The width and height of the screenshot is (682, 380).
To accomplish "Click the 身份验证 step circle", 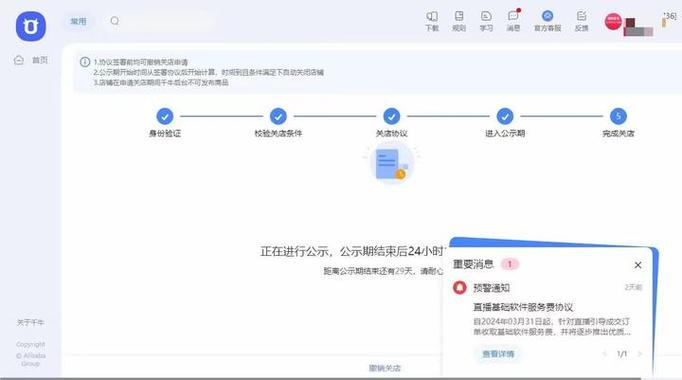I will point(165,116).
